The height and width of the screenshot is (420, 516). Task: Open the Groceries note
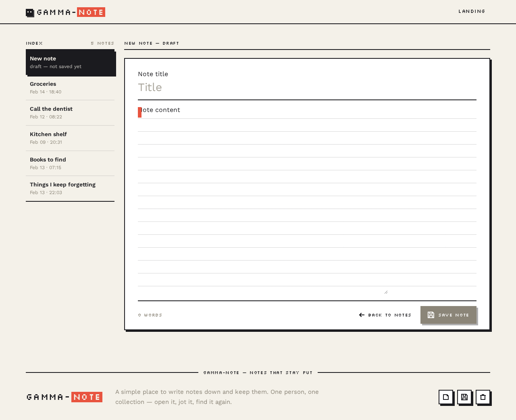pos(70,87)
